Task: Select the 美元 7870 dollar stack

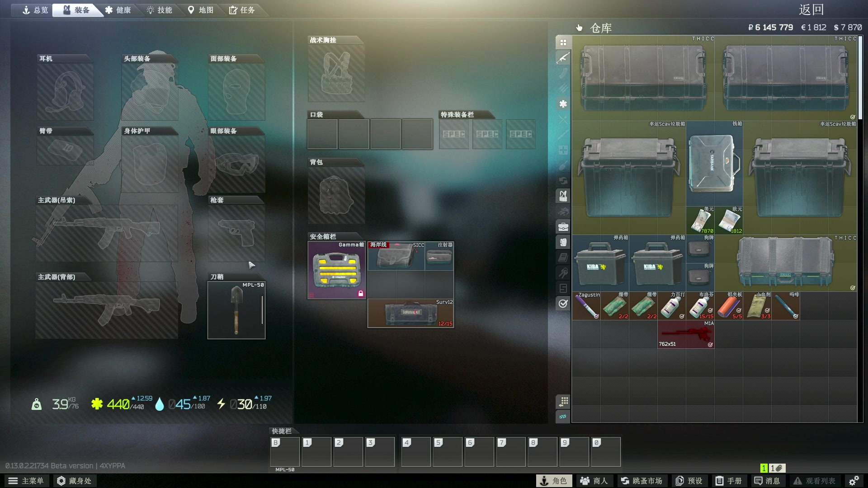Action: pos(700,221)
